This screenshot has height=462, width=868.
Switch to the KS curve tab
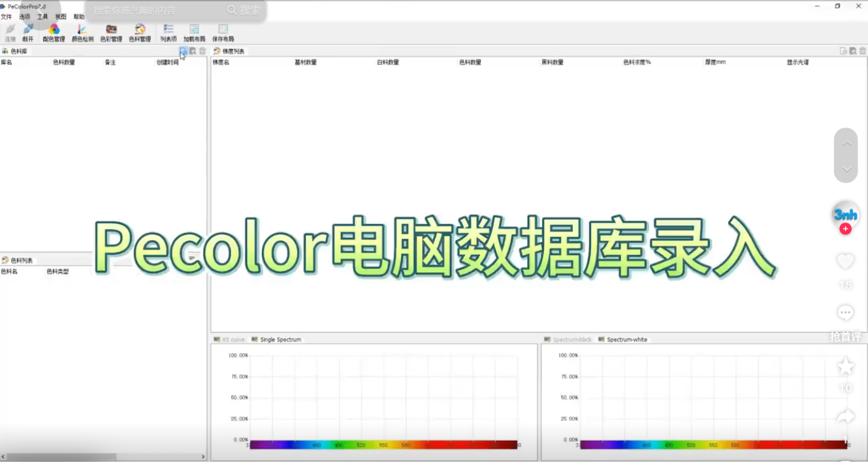click(229, 339)
